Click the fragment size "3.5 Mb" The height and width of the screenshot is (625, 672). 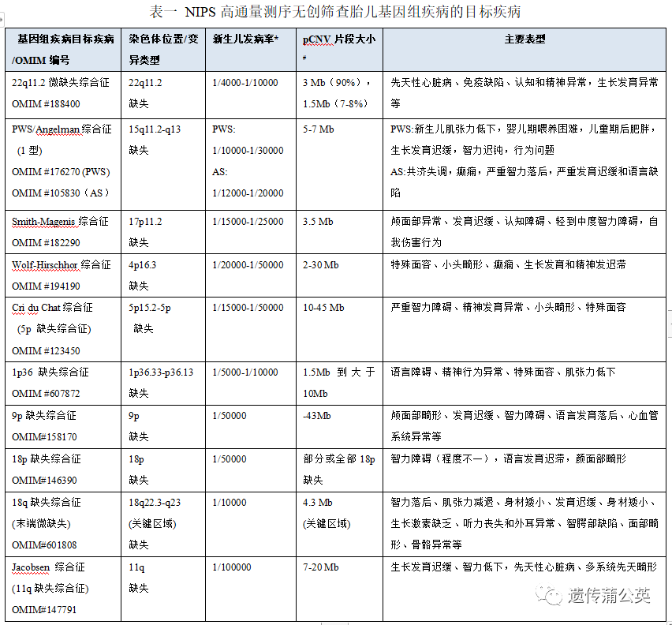[x=318, y=222]
